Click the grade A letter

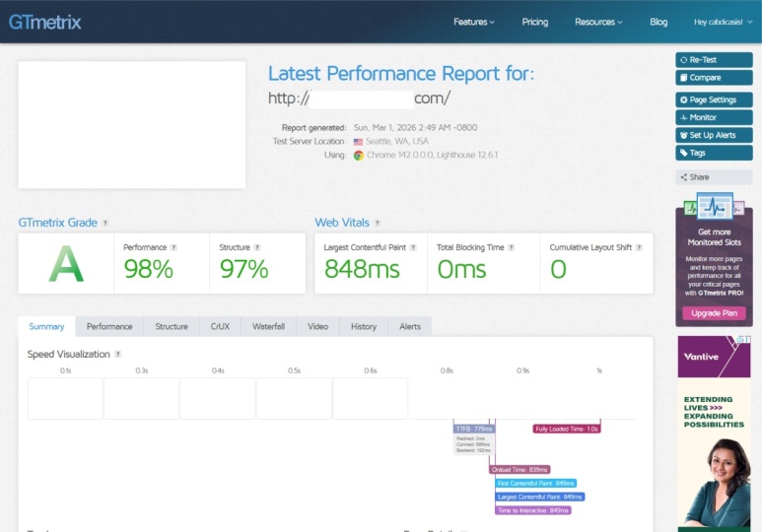[66, 264]
